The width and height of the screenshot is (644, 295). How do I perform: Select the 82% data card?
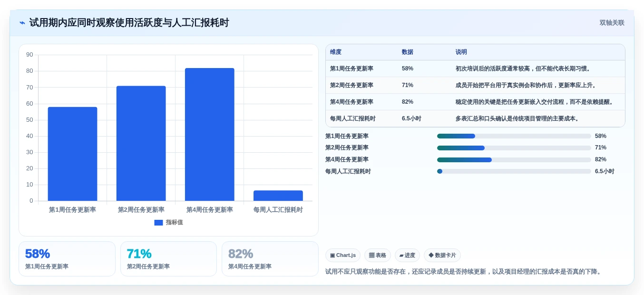click(x=270, y=259)
